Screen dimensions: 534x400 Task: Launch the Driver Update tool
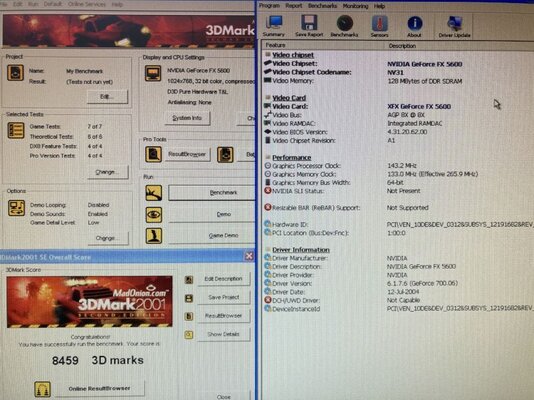coord(454,26)
